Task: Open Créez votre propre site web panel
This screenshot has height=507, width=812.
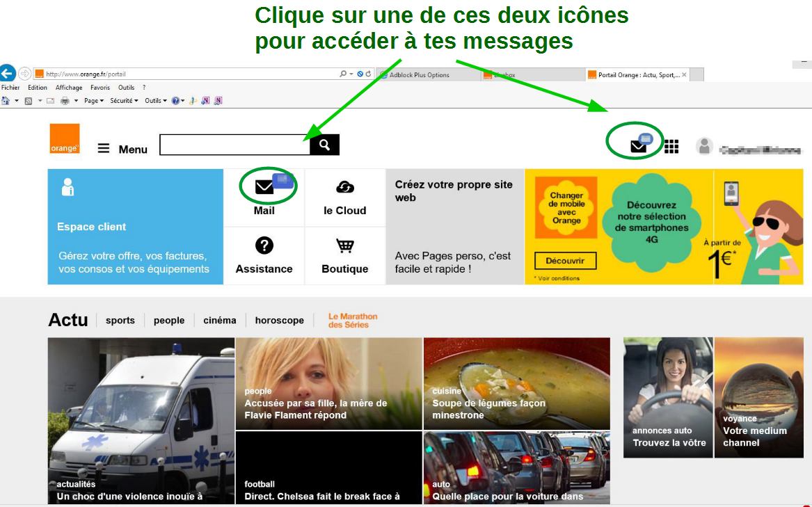Action: pyautogui.click(x=455, y=227)
